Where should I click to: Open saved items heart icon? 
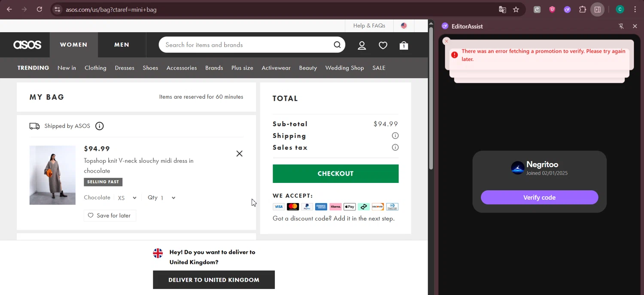coord(383,46)
